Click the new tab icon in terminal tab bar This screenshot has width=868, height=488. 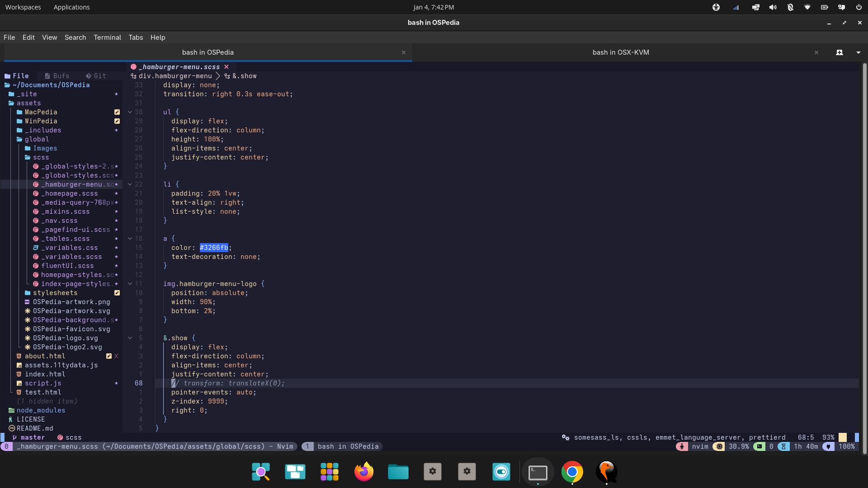coord(840,52)
